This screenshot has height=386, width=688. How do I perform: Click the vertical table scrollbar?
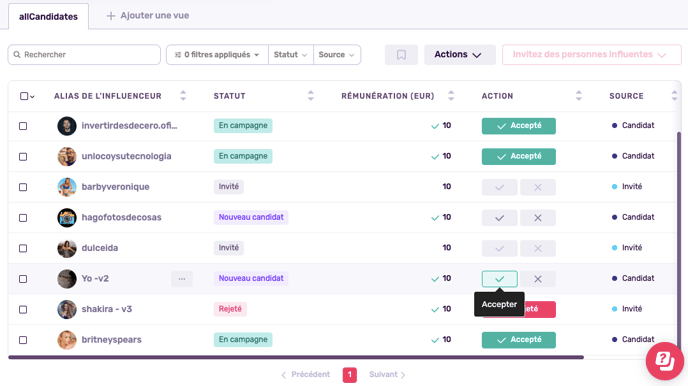tap(679, 241)
